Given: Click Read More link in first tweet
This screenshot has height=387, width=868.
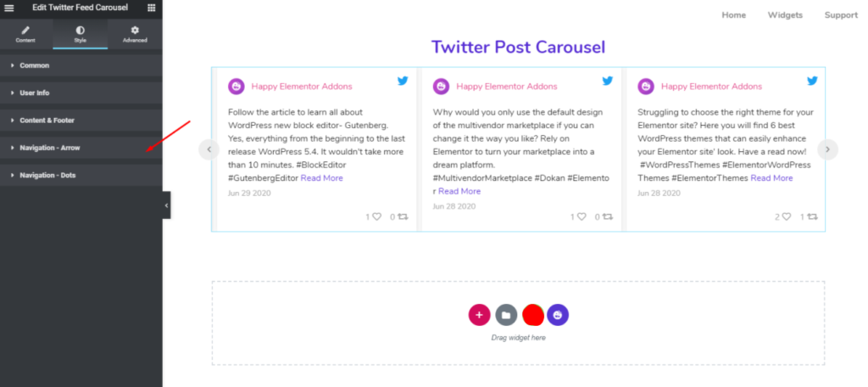Looking at the screenshot, I should click(321, 178).
